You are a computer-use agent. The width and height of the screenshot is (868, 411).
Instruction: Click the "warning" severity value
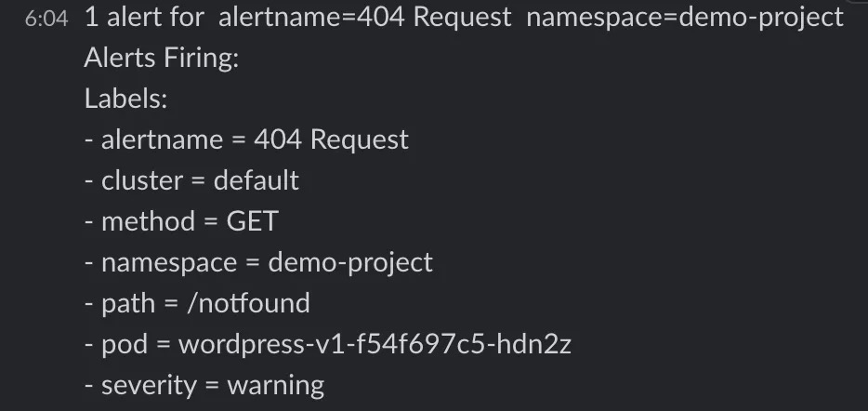[276, 385]
